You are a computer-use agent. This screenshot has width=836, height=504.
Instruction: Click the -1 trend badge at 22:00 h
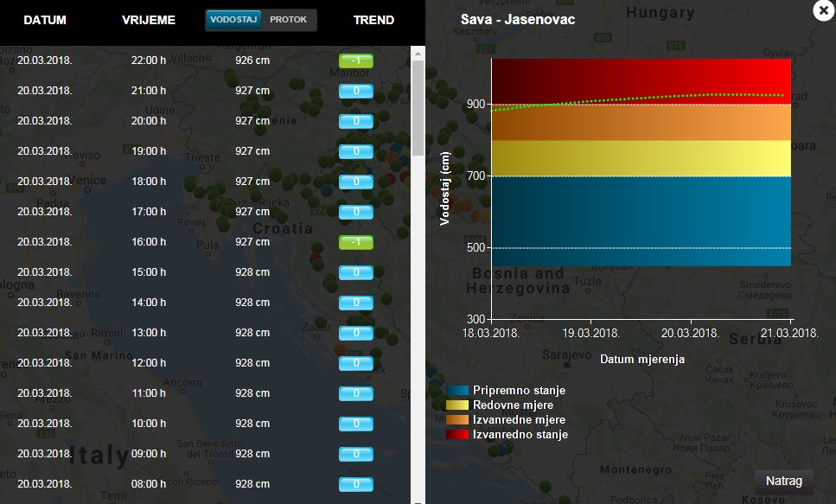[x=355, y=61]
